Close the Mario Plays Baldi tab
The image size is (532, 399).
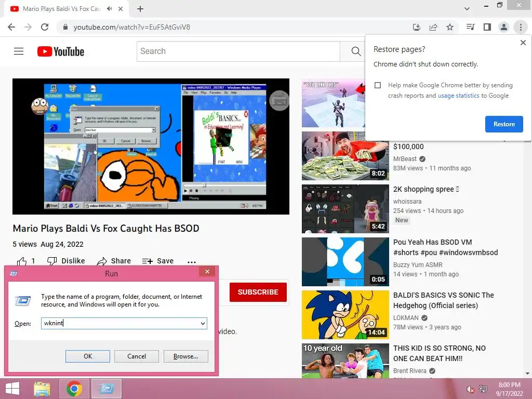pos(121,9)
